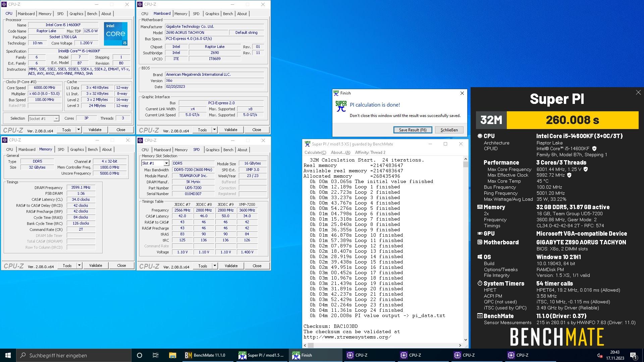Click the 260.008 s yellow result bar

click(572, 120)
